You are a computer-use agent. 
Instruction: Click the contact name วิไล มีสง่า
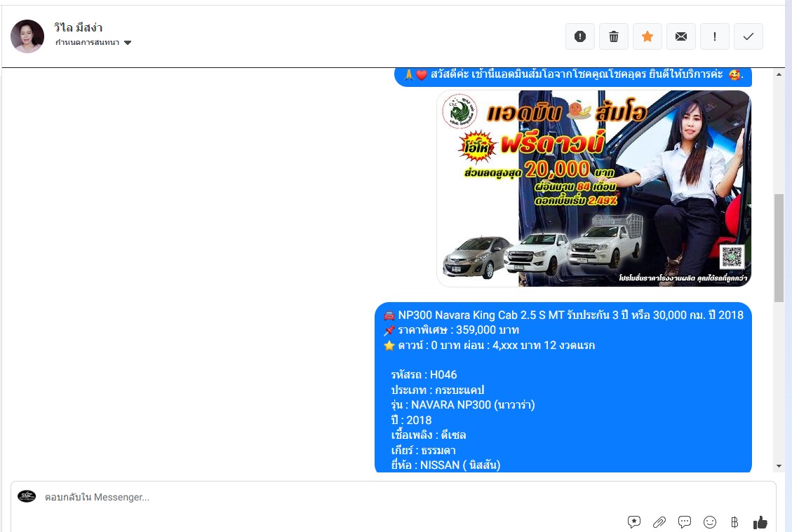click(x=79, y=28)
